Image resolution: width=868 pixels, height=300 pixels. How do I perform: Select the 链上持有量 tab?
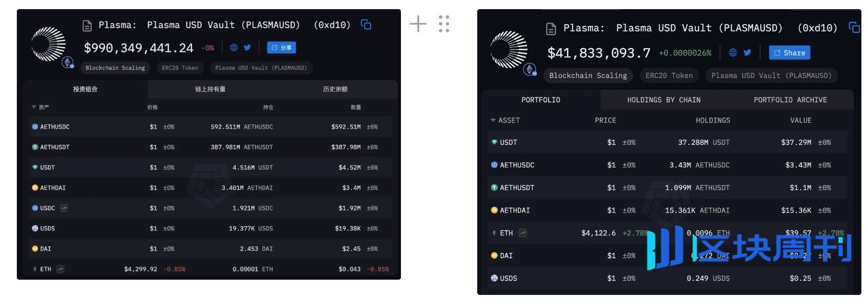[x=210, y=89]
